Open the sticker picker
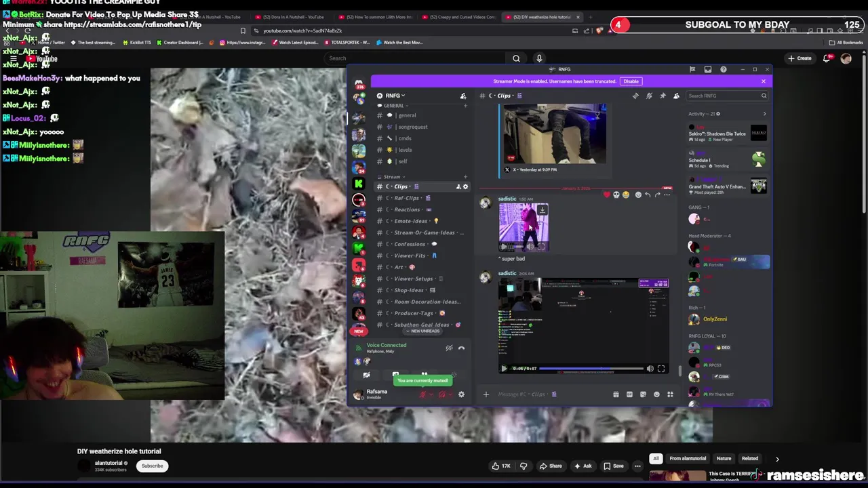The height and width of the screenshot is (488, 868). point(643,394)
